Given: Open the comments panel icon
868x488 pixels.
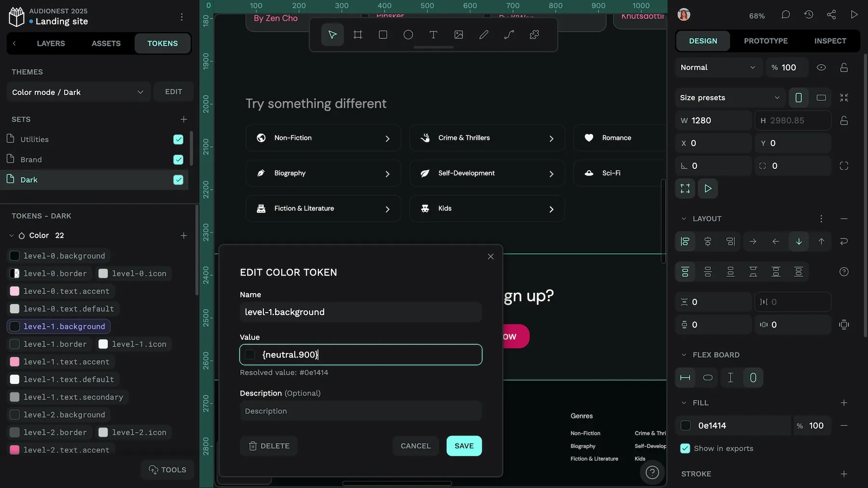Looking at the screenshot, I should pos(786,15).
